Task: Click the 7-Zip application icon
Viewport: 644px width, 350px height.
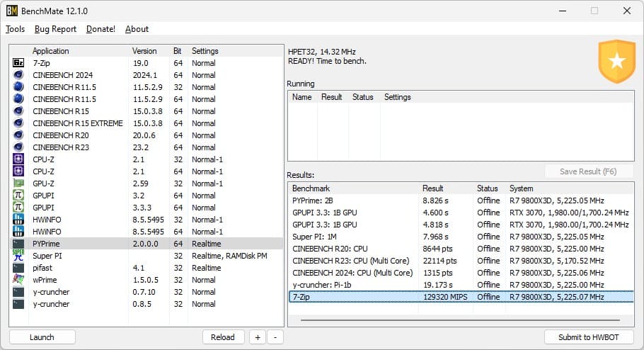Action: [18, 63]
